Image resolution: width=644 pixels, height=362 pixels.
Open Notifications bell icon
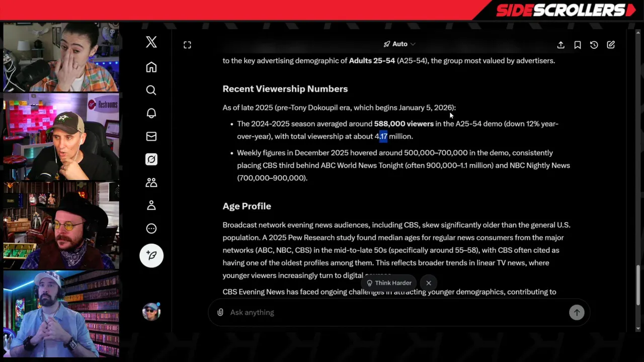click(x=151, y=113)
